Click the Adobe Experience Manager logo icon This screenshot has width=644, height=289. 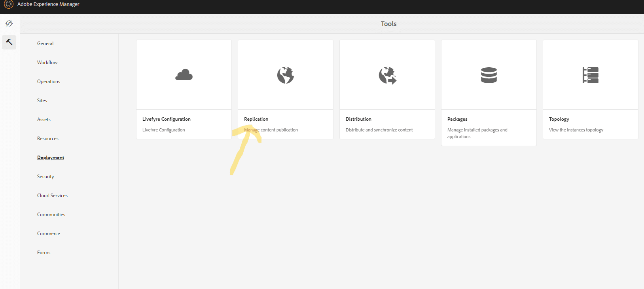pyautogui.click(x=9, y=4)
